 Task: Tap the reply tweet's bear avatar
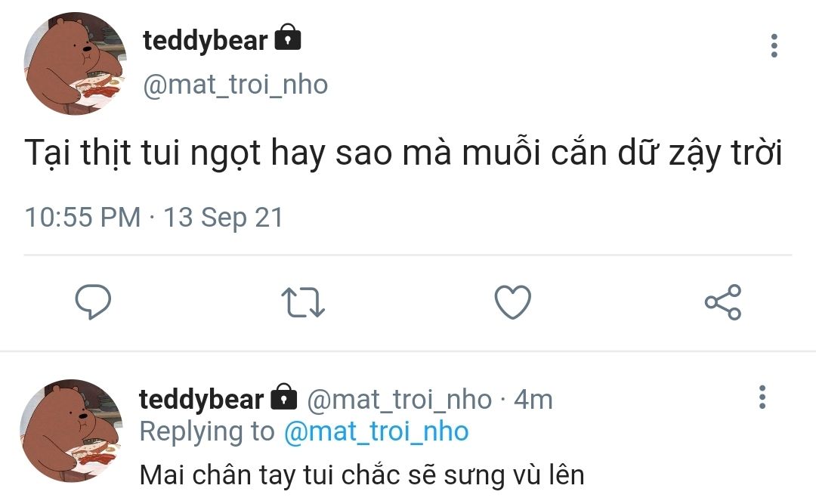(x=71, y=430)
